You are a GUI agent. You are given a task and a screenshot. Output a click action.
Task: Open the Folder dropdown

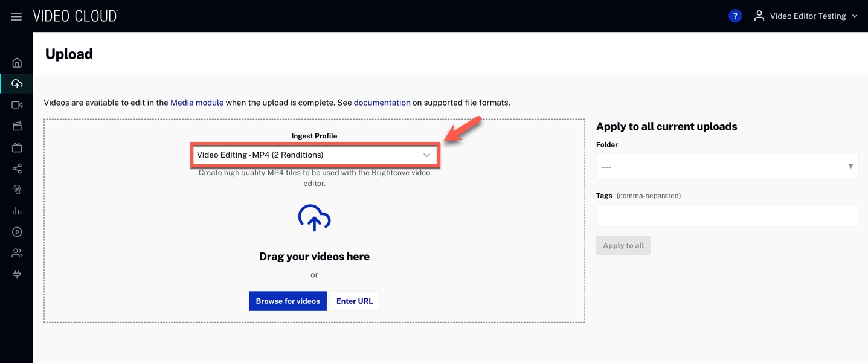(x=727, y=167)
